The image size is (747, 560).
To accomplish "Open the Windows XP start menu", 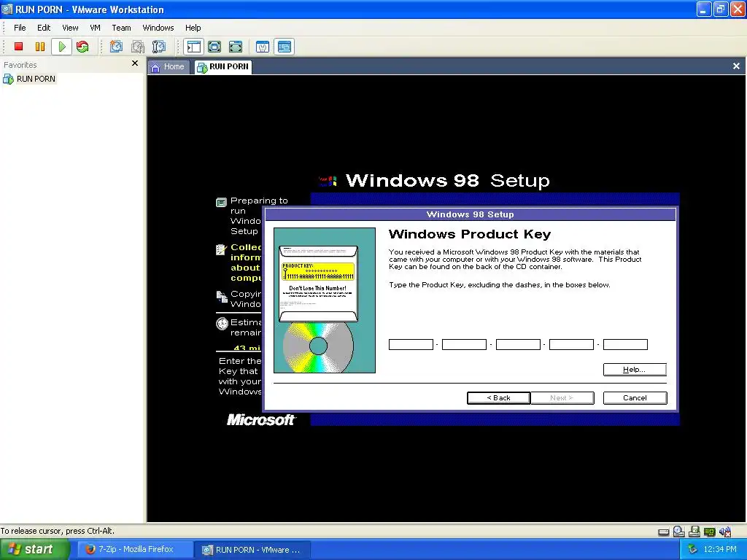I will tap(34, 550).
